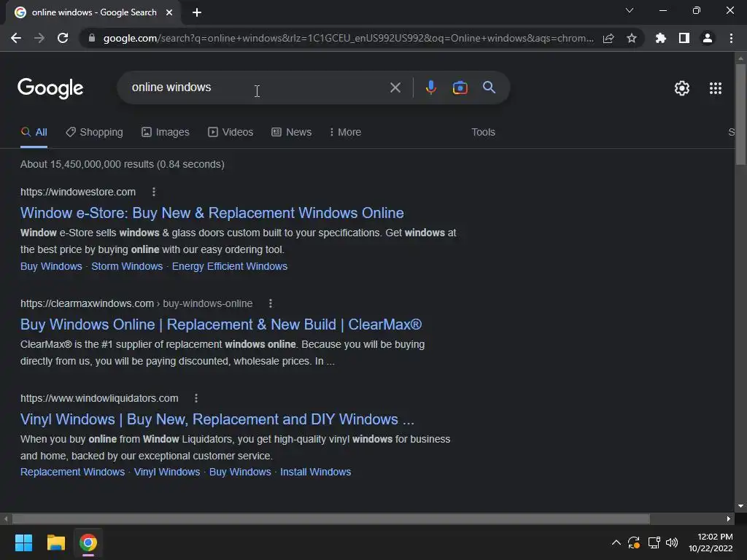Expand the More search categories menu
The width and height of the screenshot is (747, 560).
click(x=345, y=132)
